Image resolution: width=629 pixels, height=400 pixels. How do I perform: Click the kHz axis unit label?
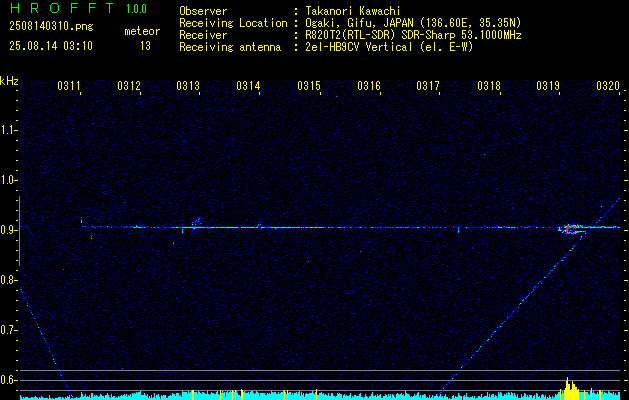pyautogui.click(x=9, y=81)
